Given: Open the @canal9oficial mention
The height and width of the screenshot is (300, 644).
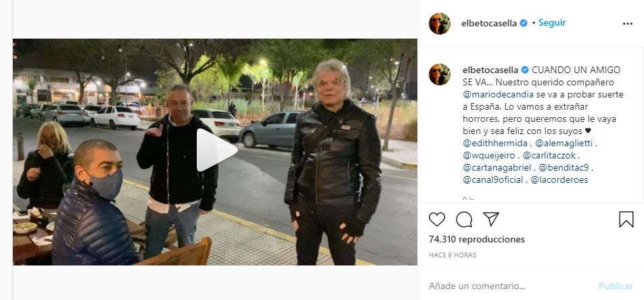Looking at the screenshot, I should 493,180.
